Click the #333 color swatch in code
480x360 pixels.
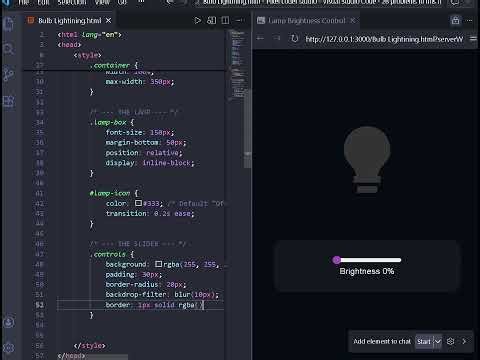138,203
